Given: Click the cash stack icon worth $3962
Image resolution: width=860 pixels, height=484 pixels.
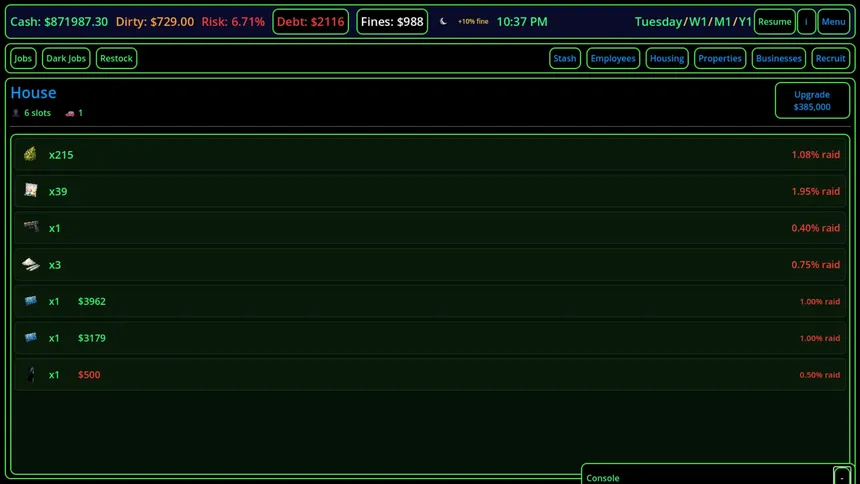Looking at the screenshot, I should pos(30,301).
